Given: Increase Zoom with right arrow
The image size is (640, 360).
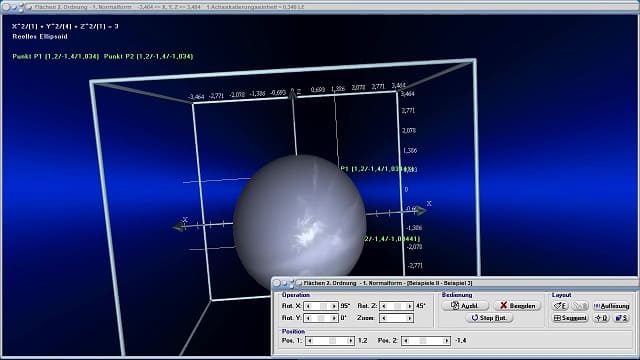Looking at the screenshot, I should click(x=409, y=318).
